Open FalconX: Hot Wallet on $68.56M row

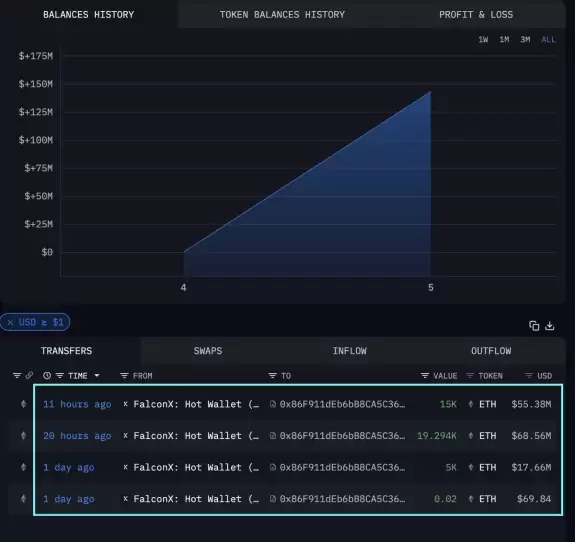click(x=196, y=436)
